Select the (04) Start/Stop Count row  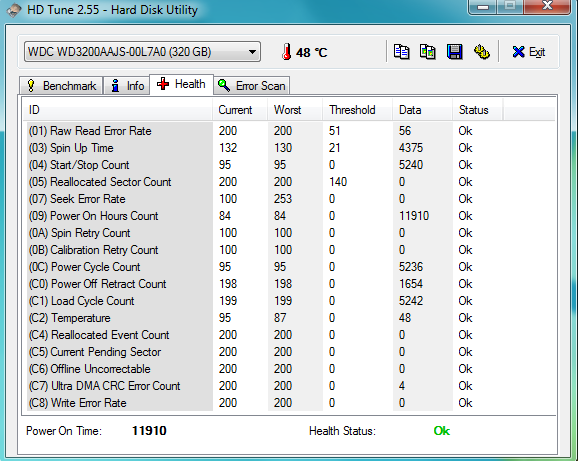pyautogui.click(x=289, y=165)
